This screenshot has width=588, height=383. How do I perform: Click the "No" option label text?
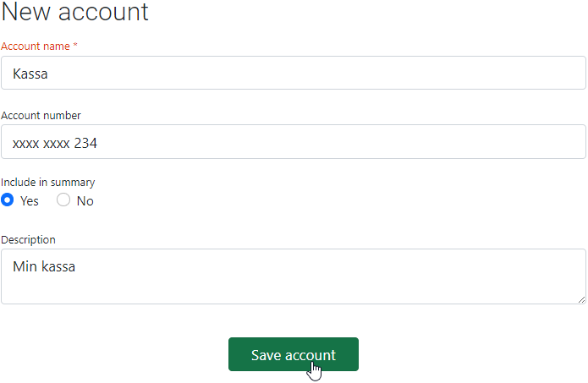[85, 201]
